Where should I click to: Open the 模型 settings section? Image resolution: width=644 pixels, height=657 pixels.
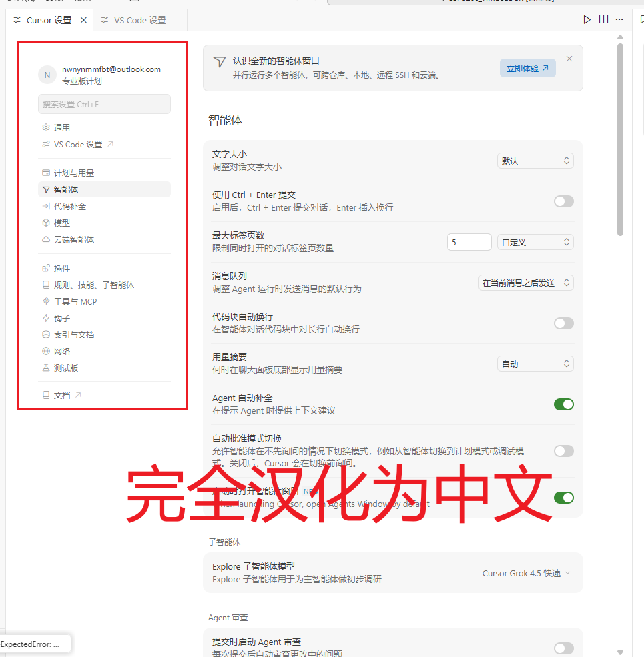pyautogui.click(x=105, y=223)
